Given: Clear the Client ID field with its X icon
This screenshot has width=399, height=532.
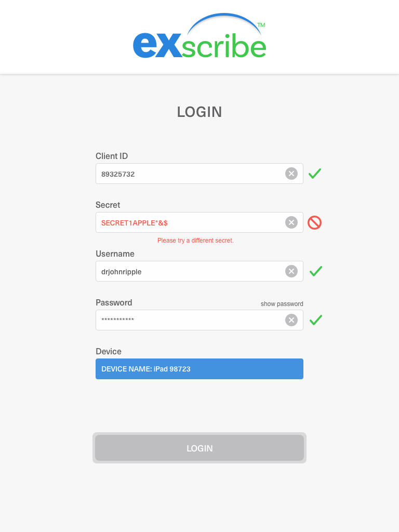Looking at the screenshot, I should pos(291,174).
